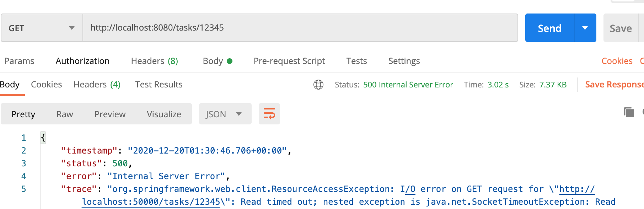Open the request Settings tab

click(x=404, y=61)
